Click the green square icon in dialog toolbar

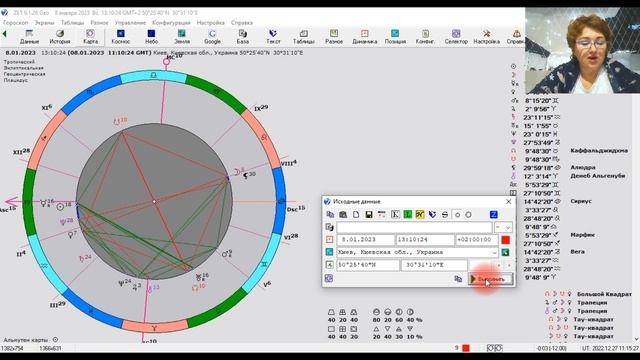point(407,215)
